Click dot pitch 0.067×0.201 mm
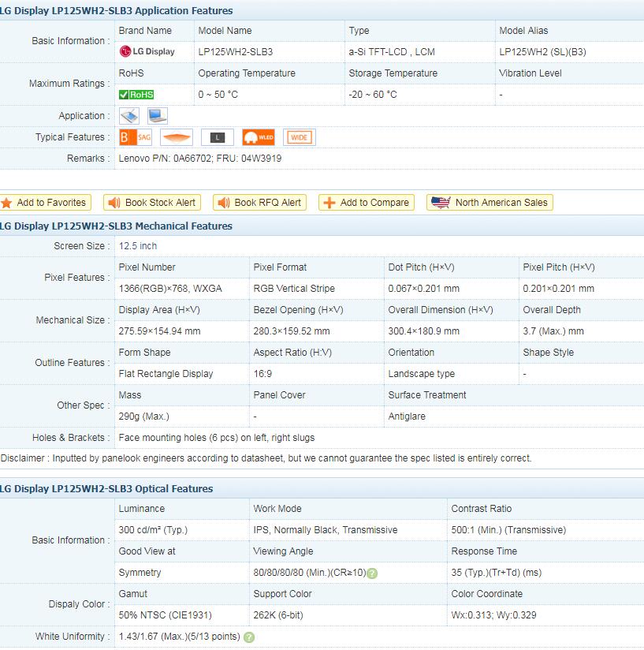 (x=423, y=289)
